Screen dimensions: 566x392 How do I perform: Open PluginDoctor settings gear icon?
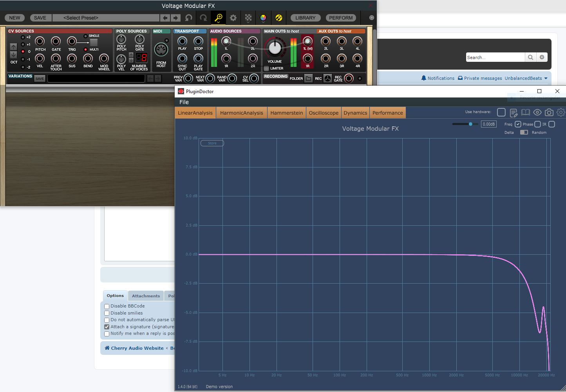click(561, 112)
